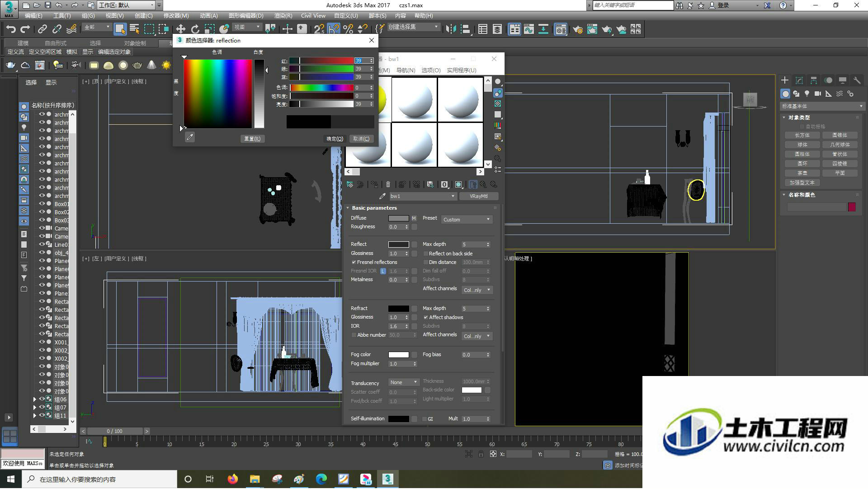
Task: Open Microsoft Edge from the taskbar
Action: pyautogui.click(x=321, y=479)
